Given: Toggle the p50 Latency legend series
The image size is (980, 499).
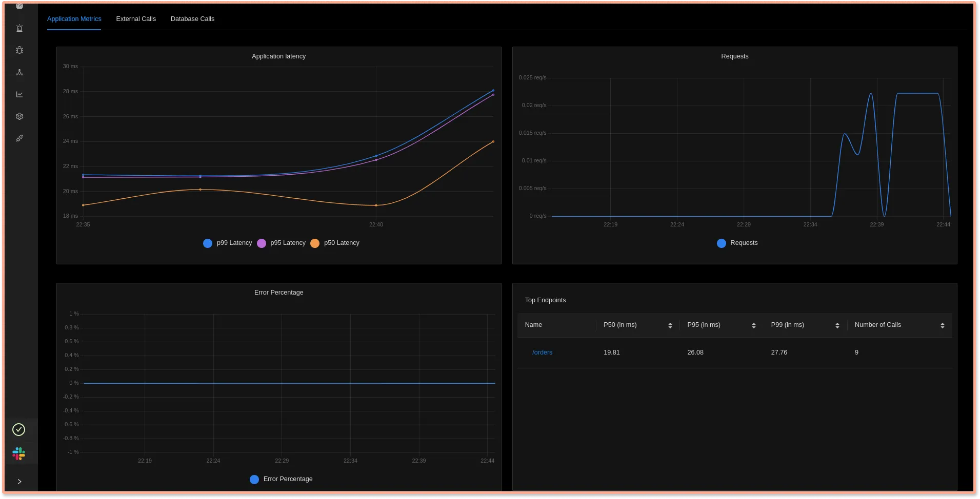Looking at the screenshot, I should (335, 243).
